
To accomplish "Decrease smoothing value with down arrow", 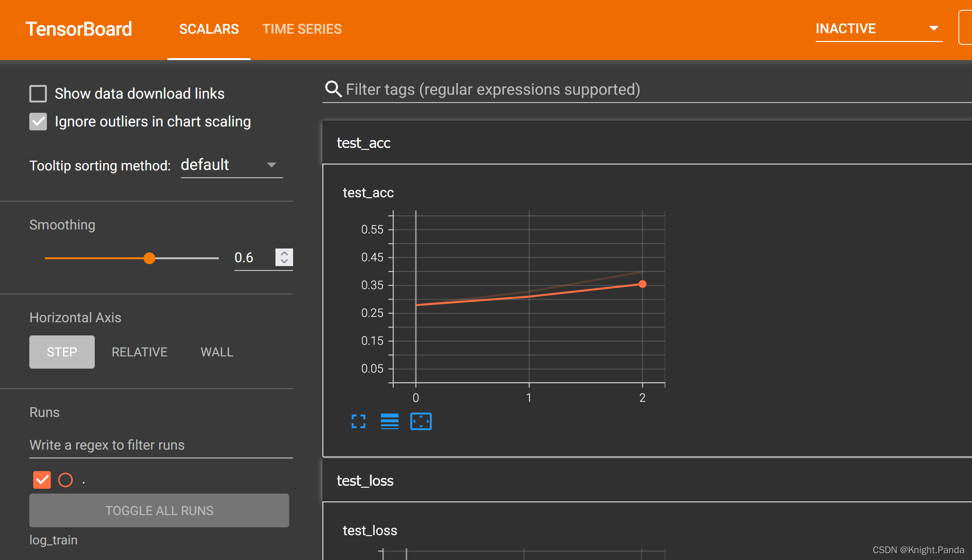I will tap(284, 262).
